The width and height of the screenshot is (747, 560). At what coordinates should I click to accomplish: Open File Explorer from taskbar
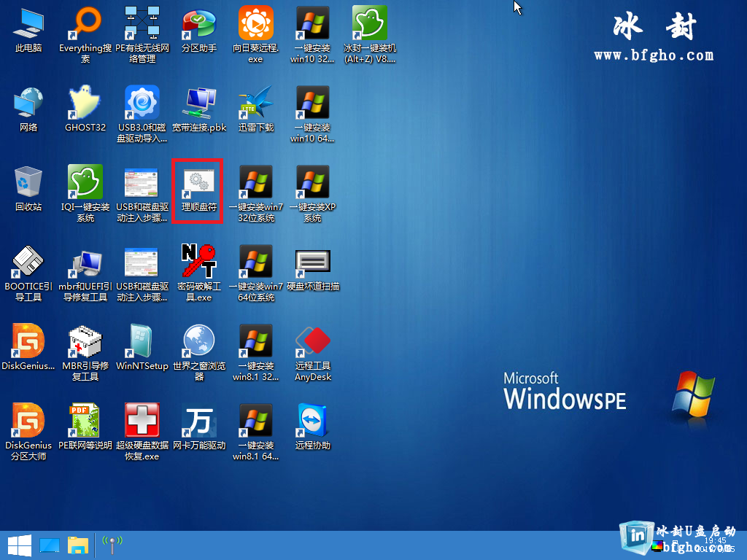tap(77, 545)
